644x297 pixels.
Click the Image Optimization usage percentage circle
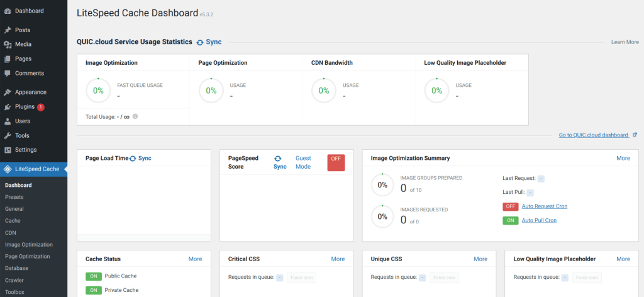[x=98, y=90]
